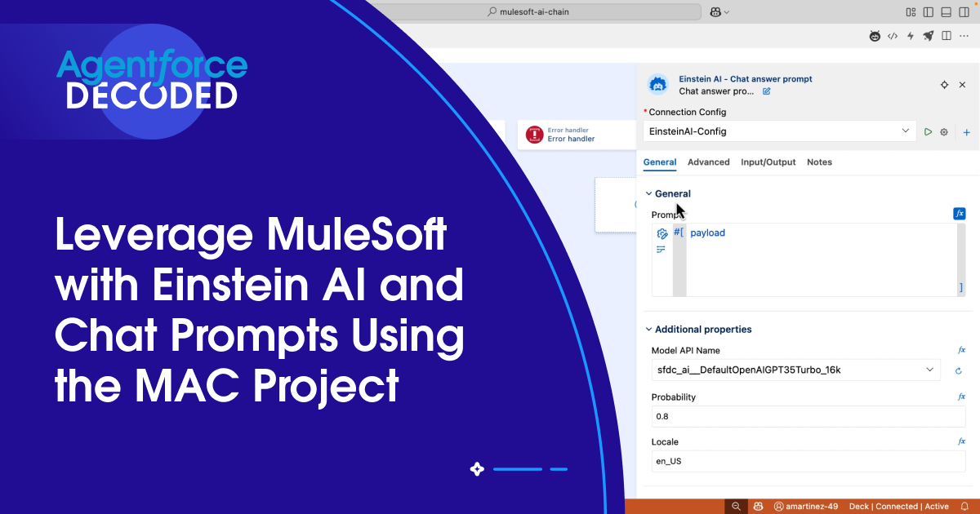Click the Copilot status bar icon
The height and width of the screenshot is (514, 980).
759,507
